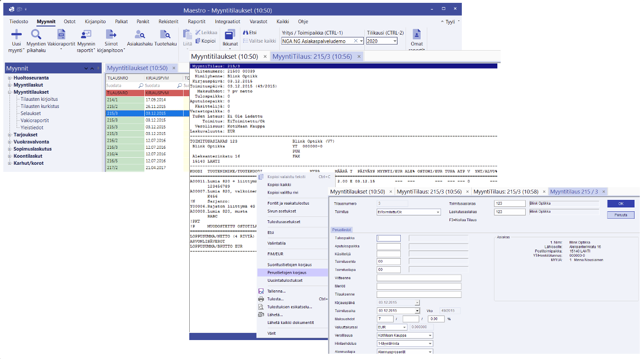Click the Liitä paste icon

click(x=187, y=34)
